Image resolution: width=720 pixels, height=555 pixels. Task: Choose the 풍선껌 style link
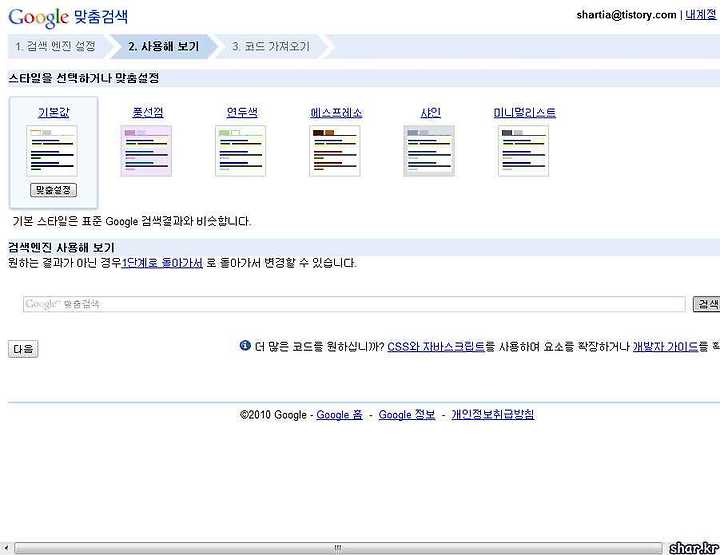coord(147,112)
